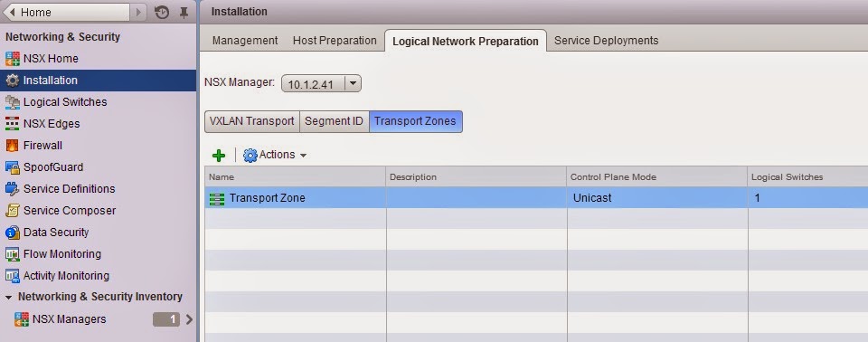Click the Service Definitions icon
Viewport: 868px width, 342px height.
point(12,188)
